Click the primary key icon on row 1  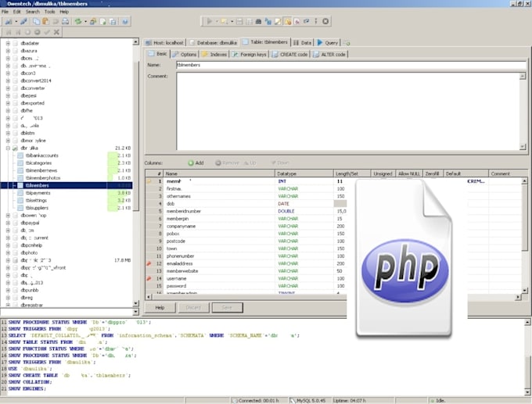[x=149, y=181]
